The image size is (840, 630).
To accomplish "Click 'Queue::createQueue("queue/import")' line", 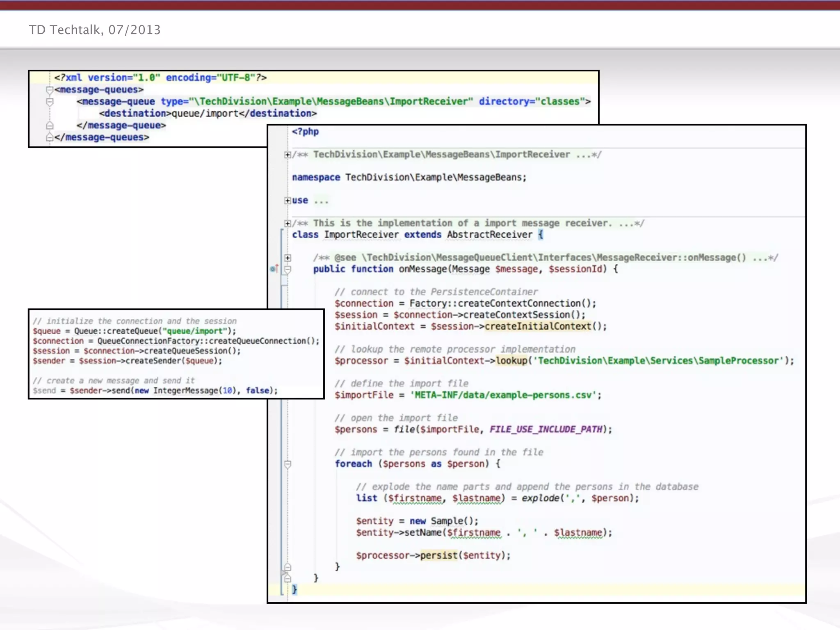I will coord(135,331).
